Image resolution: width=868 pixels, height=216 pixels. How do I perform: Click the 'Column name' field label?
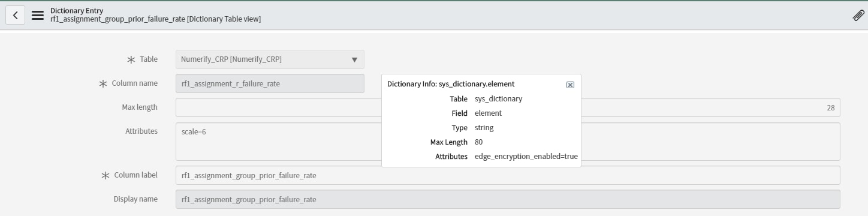pyautogui.click(x=135, y=83)
